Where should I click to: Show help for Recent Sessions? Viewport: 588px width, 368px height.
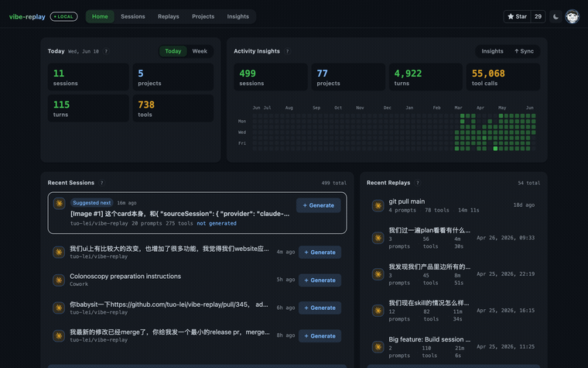coord(101,183)
